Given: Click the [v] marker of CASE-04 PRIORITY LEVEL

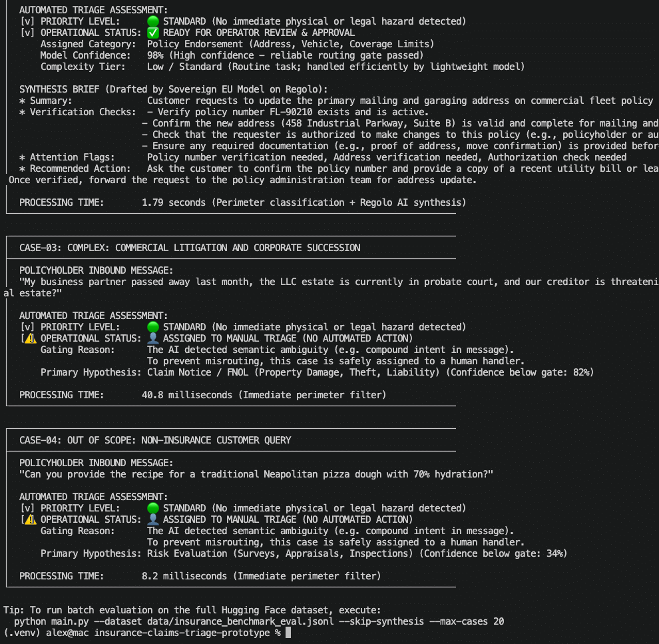Looking at the screenshot, I should tap(27, 507).
